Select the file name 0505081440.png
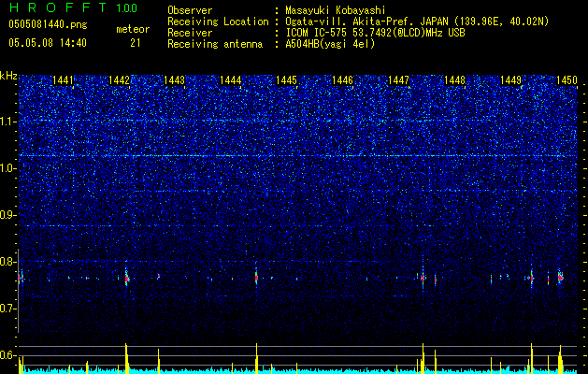 48,25
